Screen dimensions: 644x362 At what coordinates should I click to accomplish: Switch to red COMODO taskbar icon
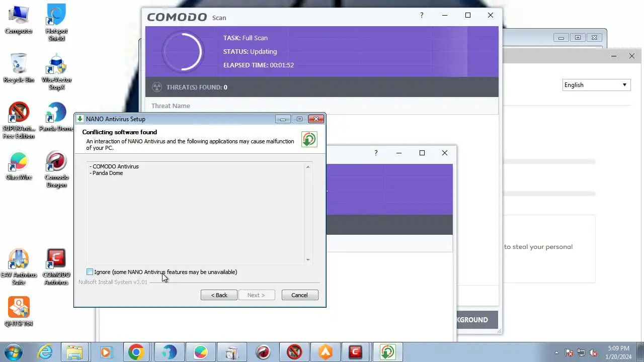[x=356, y=352]
